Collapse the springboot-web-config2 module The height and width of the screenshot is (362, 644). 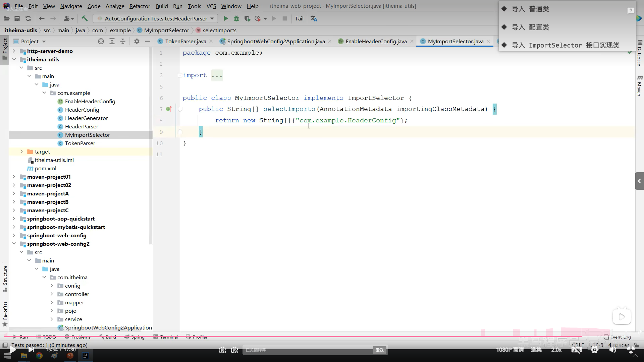pyautogui.click(x=14, y=244)
